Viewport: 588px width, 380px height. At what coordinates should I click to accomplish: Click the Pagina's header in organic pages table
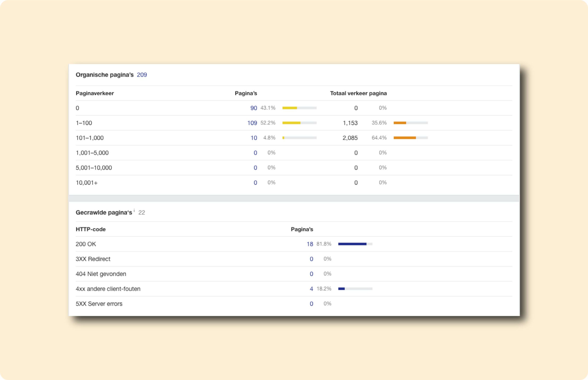click(246, 93)
